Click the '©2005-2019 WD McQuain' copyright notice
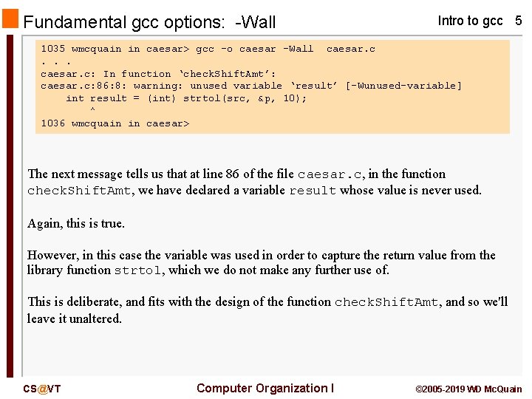532x399 pixels. click(x=468, y=389)
